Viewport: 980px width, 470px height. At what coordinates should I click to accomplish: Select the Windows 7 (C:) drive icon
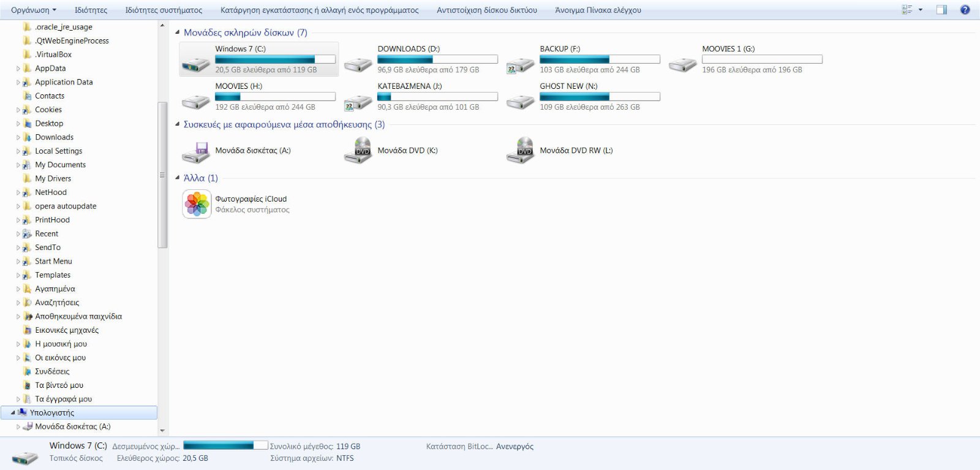click(x=196, y=63)
